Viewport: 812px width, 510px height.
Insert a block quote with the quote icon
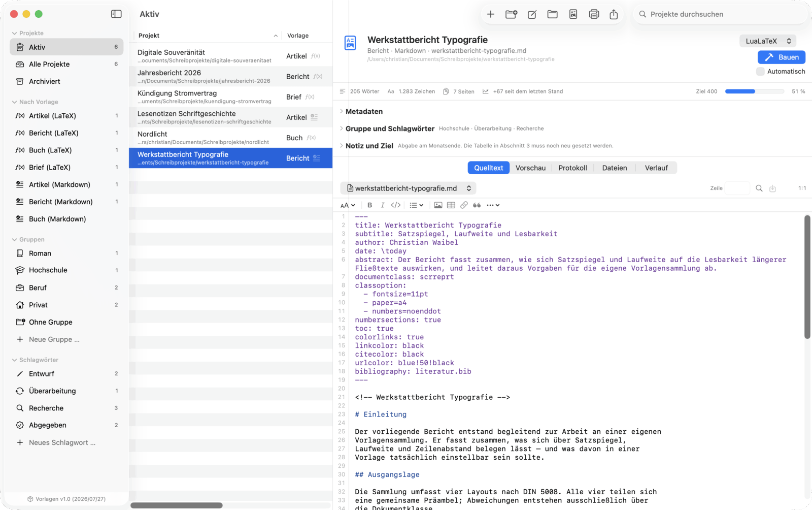tap(477, 205)
